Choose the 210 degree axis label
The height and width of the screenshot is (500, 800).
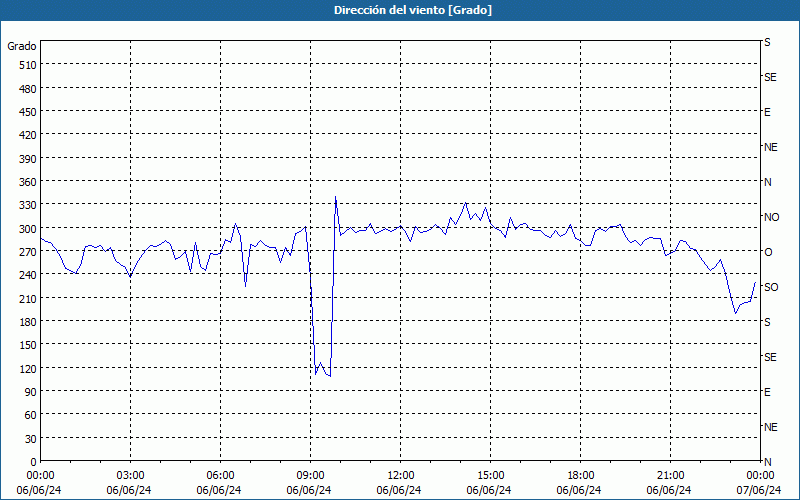28,298
